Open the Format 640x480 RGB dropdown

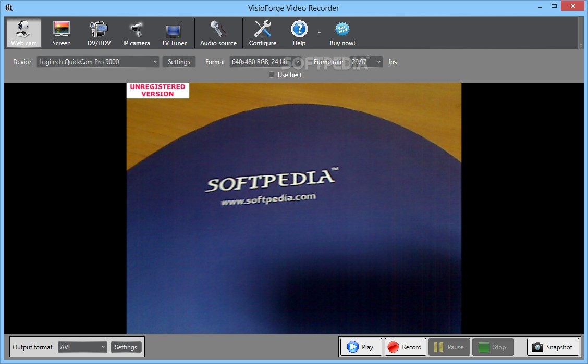tap(265, 62)
